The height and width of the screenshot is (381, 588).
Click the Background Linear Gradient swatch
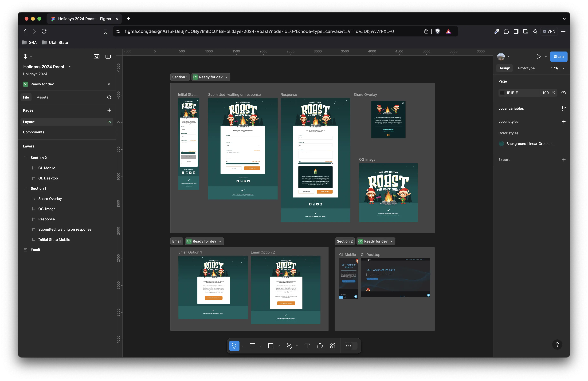tap(501, 144)
